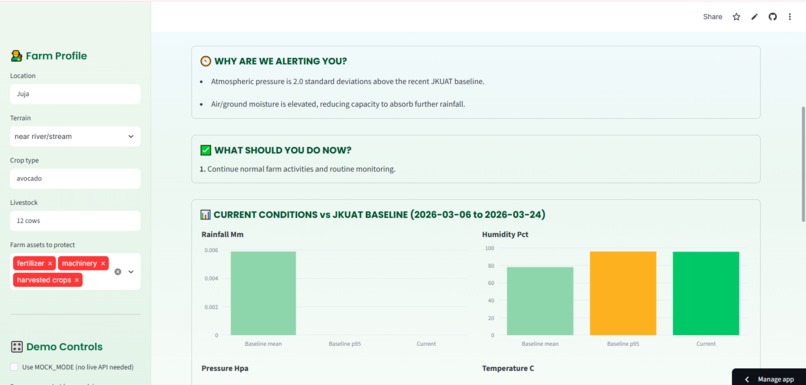Click the WHAT SHOULD YOU DO NOW heading
The width and height of the screenshot is (806, 385).
click(x=283, y=150)
